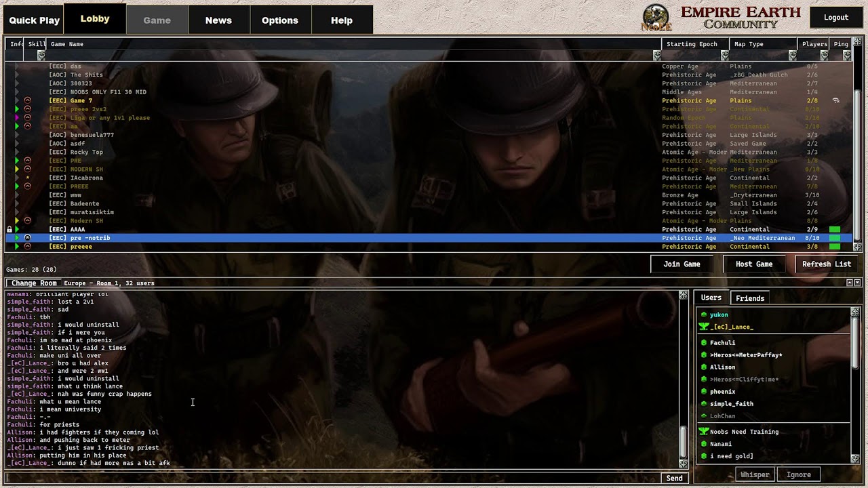Switch to the Friends tab
This screenshot has height=488, width=868.
tap(750, 298)
